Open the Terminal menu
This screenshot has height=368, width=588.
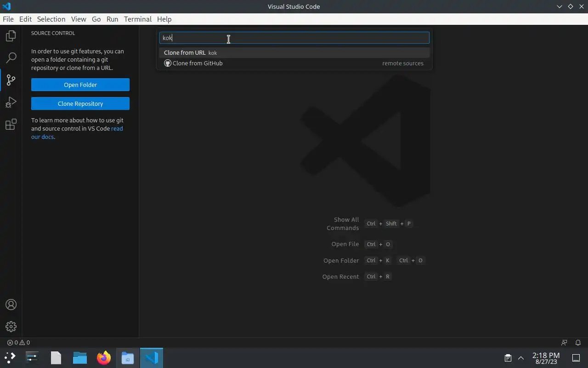[138, 19]
